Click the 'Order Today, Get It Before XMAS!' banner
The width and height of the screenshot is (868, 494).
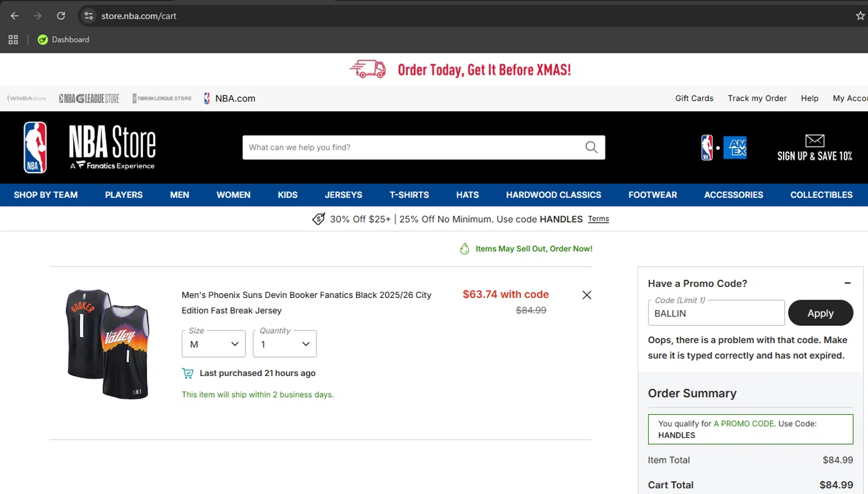484,70
